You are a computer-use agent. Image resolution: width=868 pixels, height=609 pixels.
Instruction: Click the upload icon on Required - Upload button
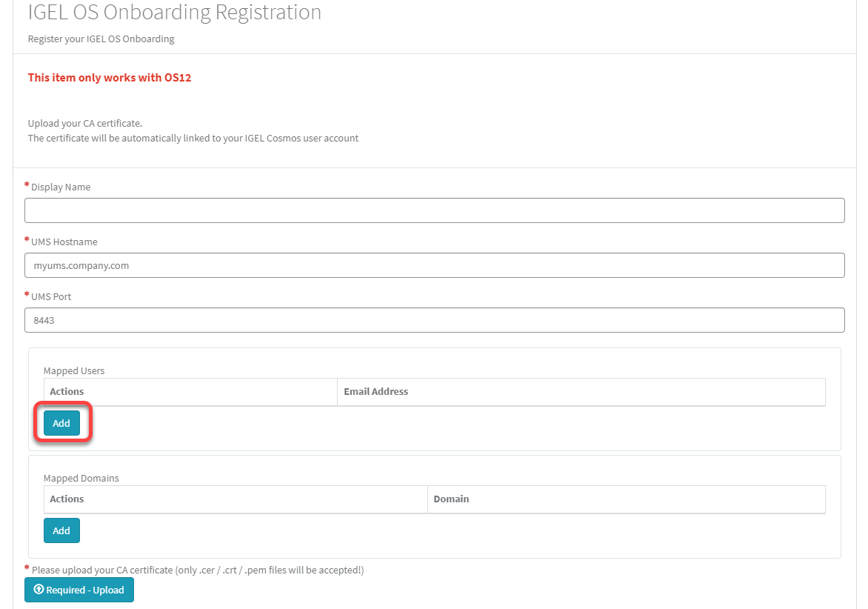(39, 590)
